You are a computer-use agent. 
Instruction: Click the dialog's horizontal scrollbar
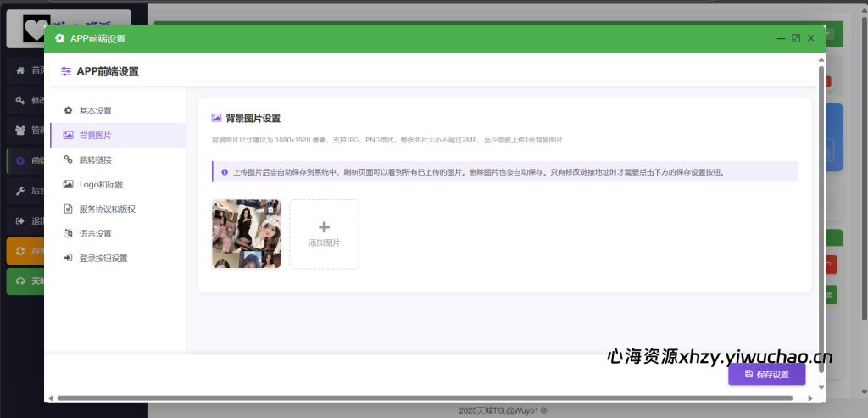click(x=424, y=398)
